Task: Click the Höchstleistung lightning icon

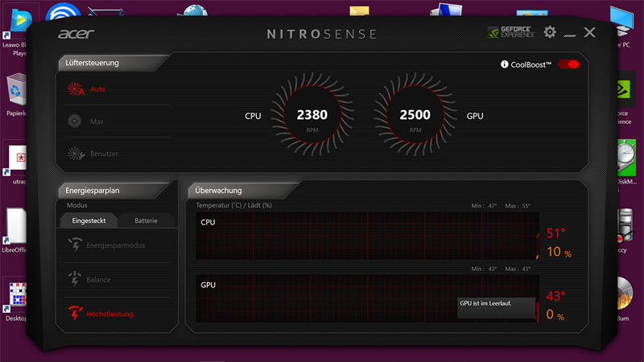Action: pos(75,314)
